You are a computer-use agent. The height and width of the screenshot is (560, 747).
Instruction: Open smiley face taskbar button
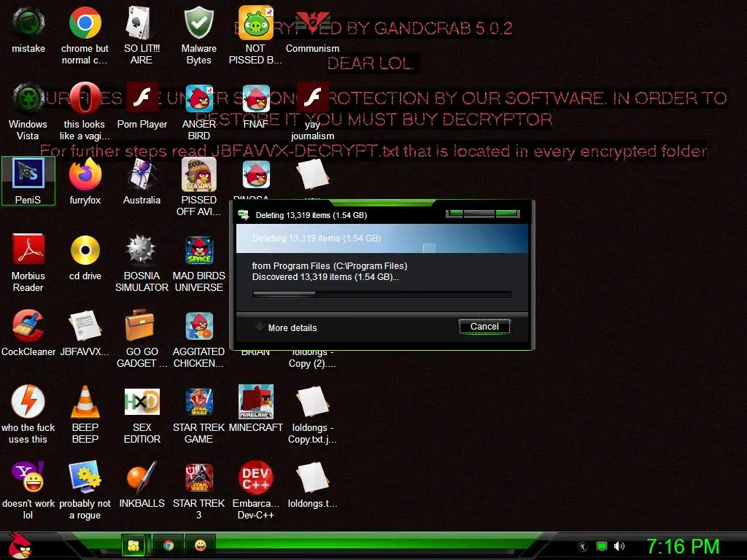200,545
